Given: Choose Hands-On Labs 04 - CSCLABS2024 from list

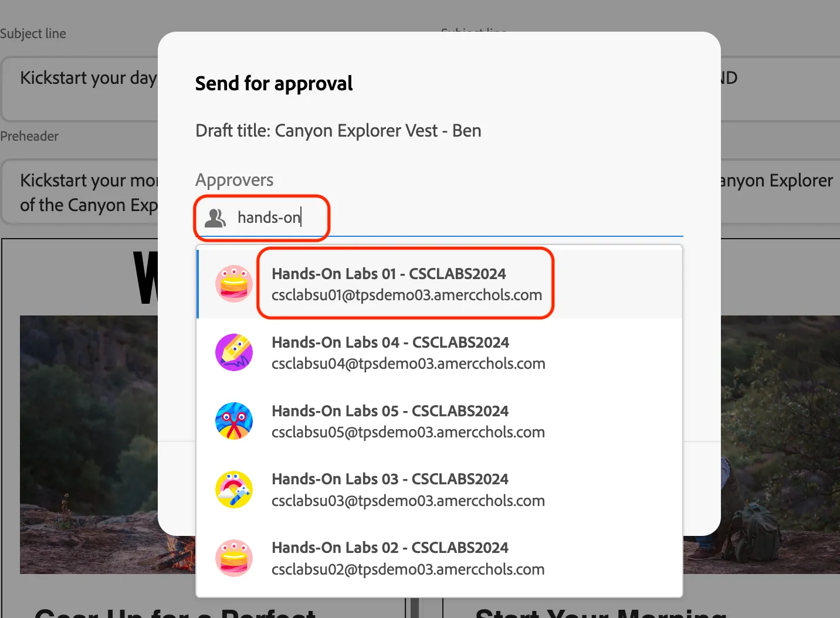Looking at the screenshot, I should (440, 353).
